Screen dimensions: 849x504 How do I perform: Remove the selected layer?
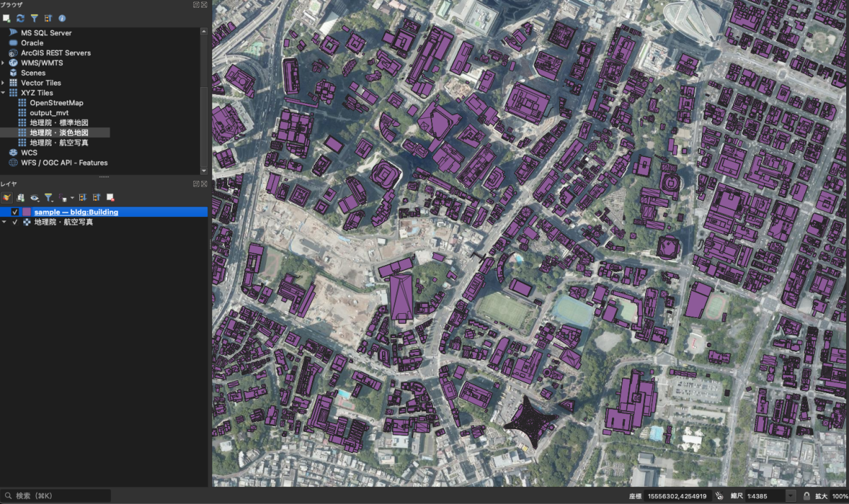(110, 198)
